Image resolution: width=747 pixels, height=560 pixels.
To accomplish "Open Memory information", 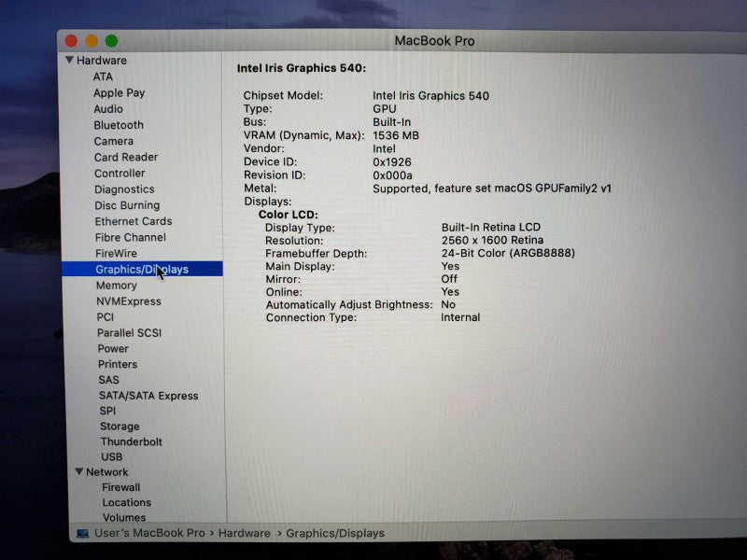I will pos(116,286).
